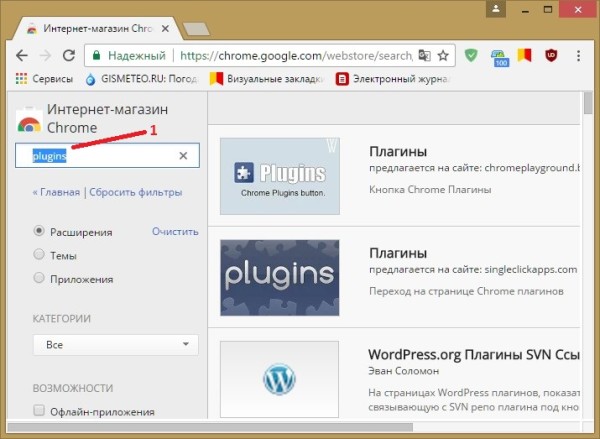600x439 pixels.
Task: Bookmark this page with the star icon
Action: (x=443, y=55)
